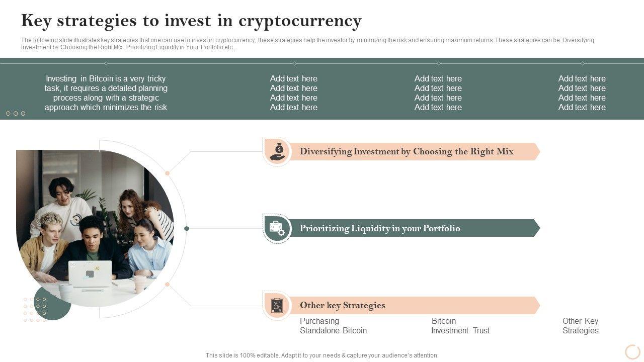This screenshot has height=362, width=644.
Task: Click the editable slide footer note
Action: click(x=322, y=355)
